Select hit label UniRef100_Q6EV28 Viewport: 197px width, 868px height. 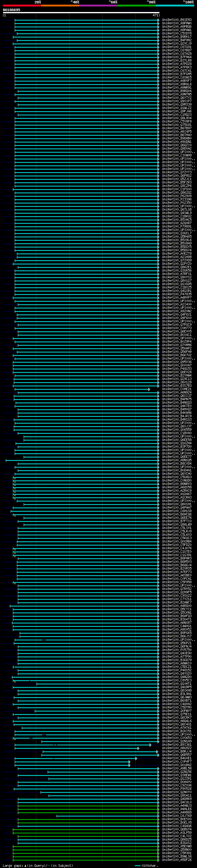(177, 372)
